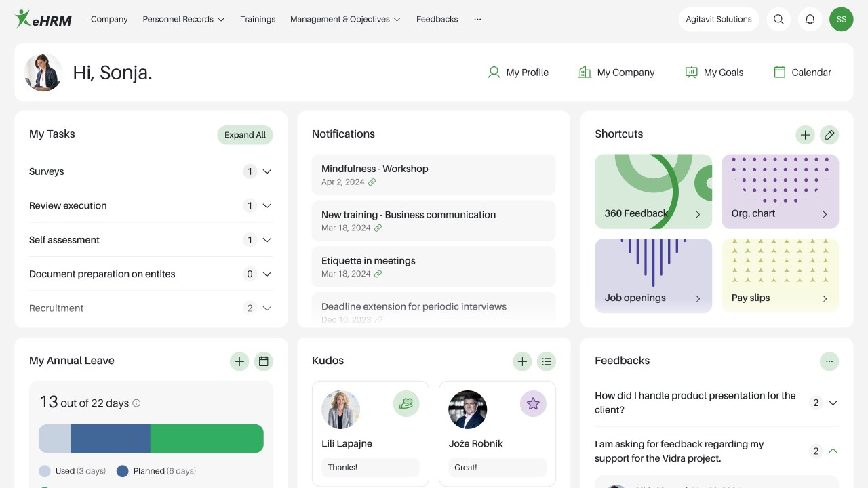
Task: Click the green remaining days bar segment
Action: (x=207, y=439)
